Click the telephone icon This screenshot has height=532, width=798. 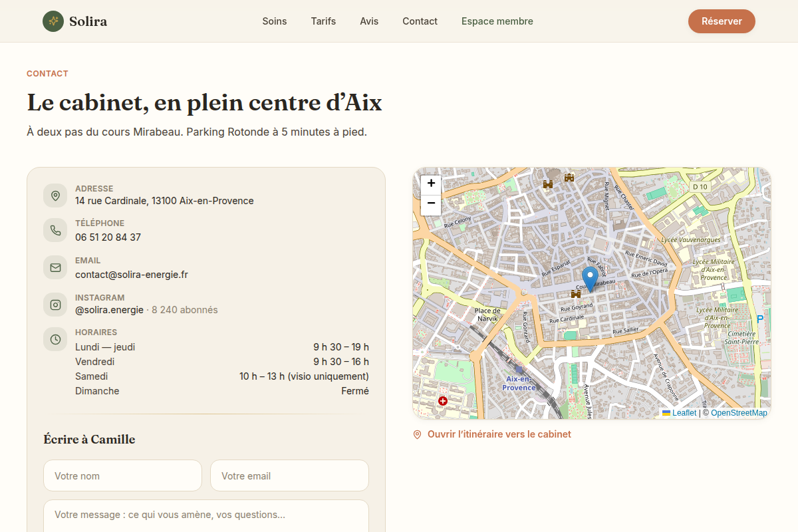pos(55,230)
